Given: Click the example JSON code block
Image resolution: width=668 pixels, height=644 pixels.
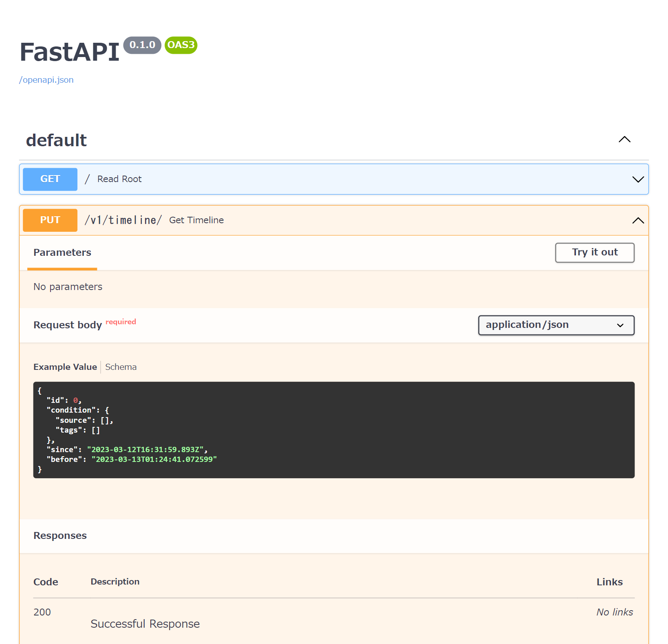Looking at the screenshot, I should click(x=334, y=430).
